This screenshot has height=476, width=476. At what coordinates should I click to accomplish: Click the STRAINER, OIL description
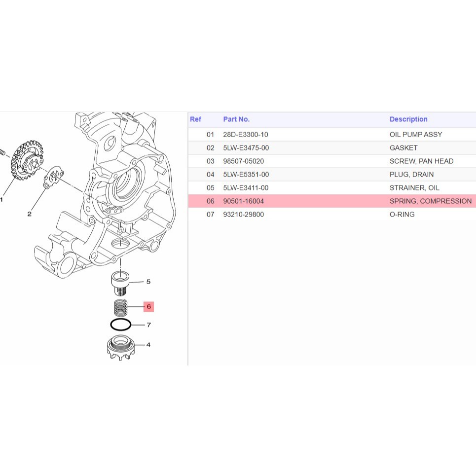414,188
